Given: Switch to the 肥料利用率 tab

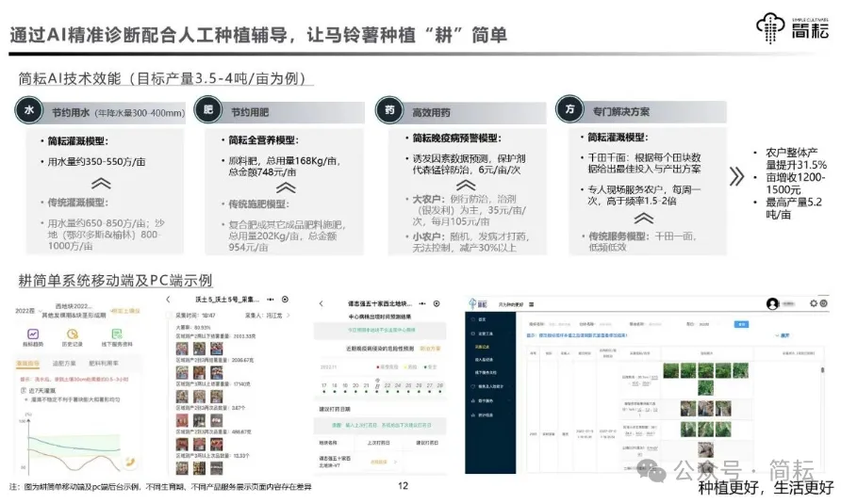Looking at the screenshot, I should point(104,363).
